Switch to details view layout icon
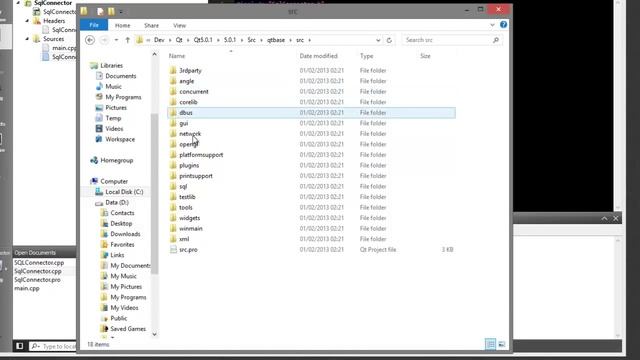 pos(491,344)
